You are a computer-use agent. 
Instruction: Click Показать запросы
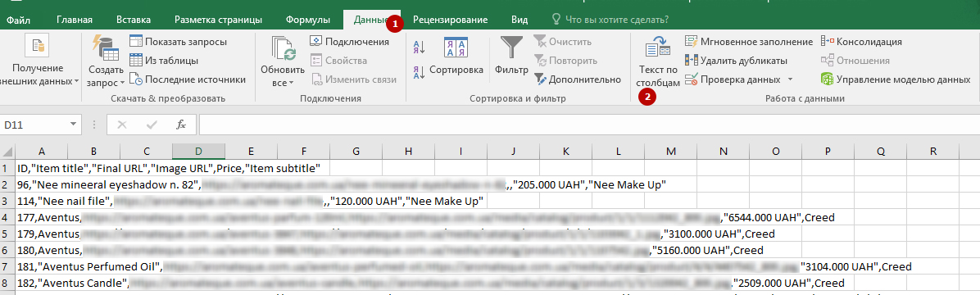click(179, 42)
